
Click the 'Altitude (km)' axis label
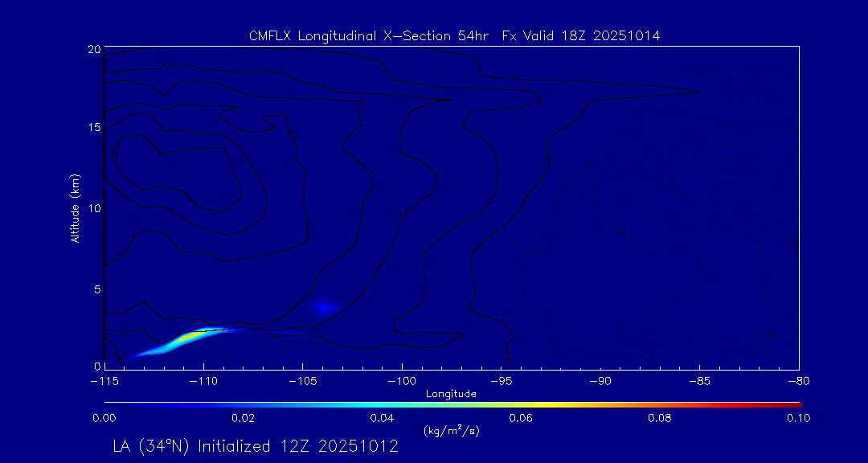point(75,207)
